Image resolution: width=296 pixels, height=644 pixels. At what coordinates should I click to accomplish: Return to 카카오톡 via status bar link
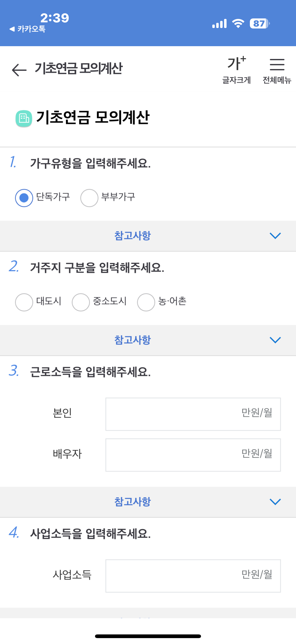27,29
